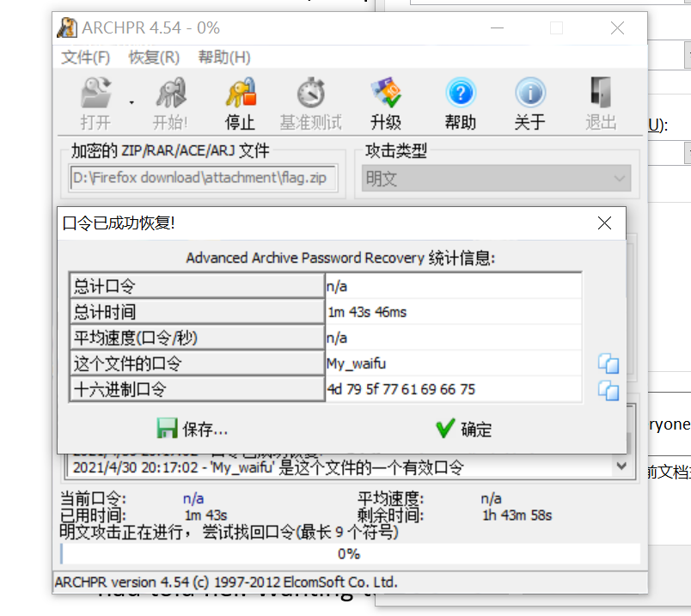This screenshot has width=691, height=616.
Task: Copy the hexadecimal password value
Action: 608,390
